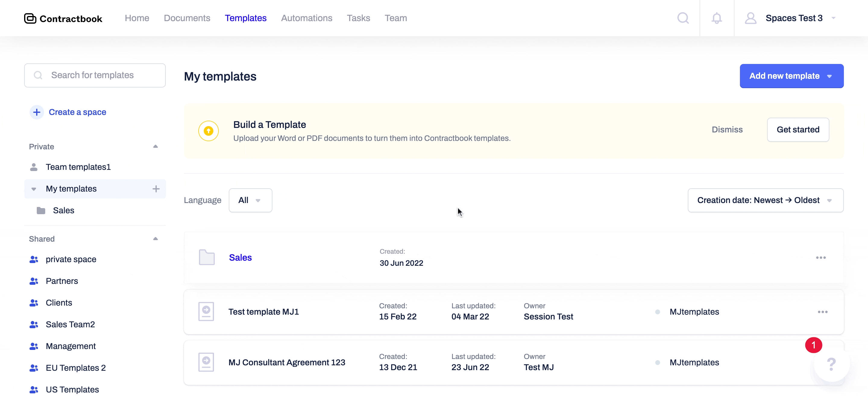Open Test template MJ1 template
This screenshot has height=400, width=868.
coord(263,312)
